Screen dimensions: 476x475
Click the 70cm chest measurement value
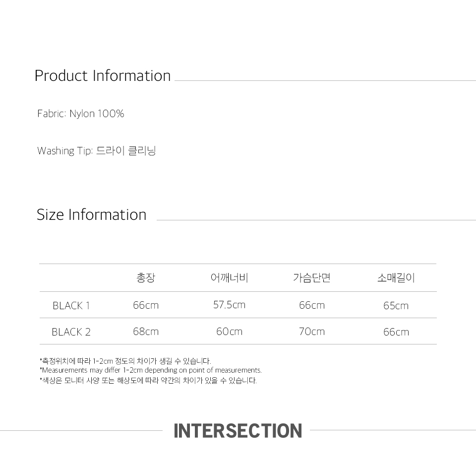311,332
